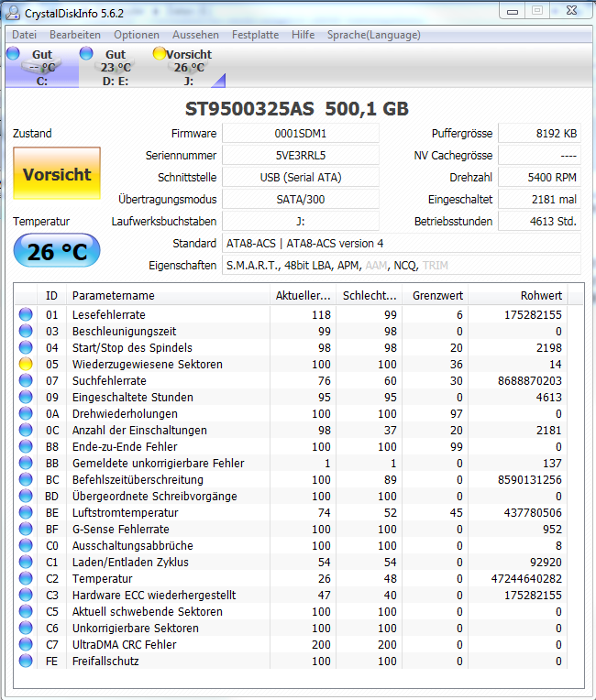Click the NV Cachegrösse field
Image resolution: width=596 pixels, height=700 pixels.
540,156
